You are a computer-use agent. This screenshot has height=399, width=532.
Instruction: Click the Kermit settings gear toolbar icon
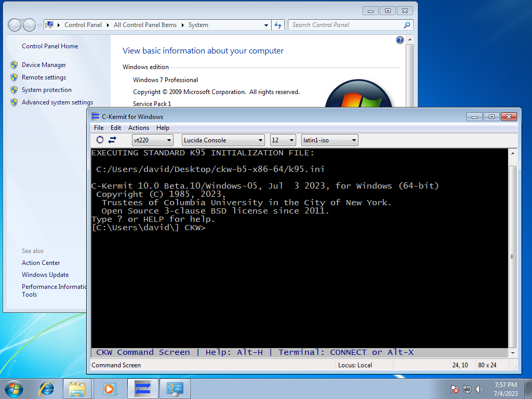(100, 140)
